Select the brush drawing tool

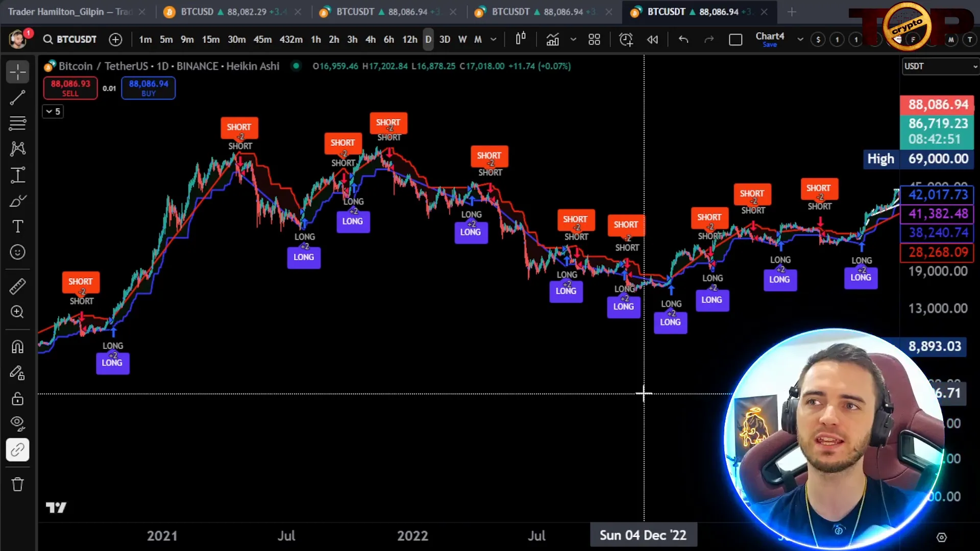click(17, 201)
